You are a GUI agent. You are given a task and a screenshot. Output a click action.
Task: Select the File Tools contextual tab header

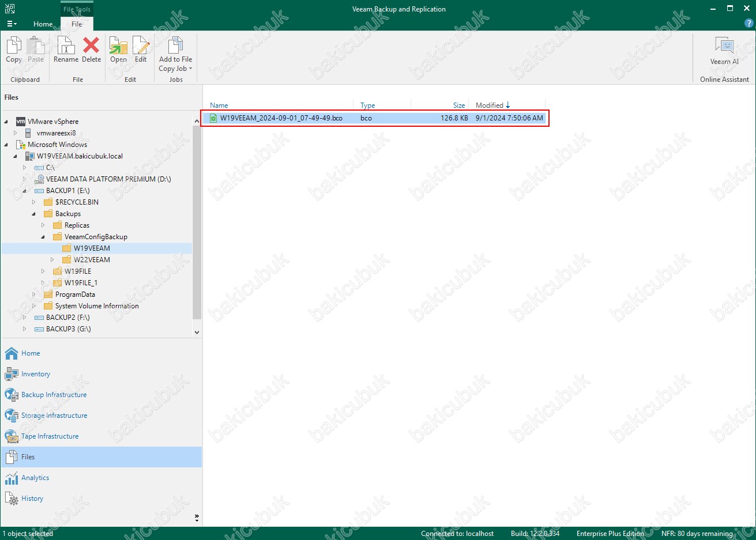coord(77,9)
